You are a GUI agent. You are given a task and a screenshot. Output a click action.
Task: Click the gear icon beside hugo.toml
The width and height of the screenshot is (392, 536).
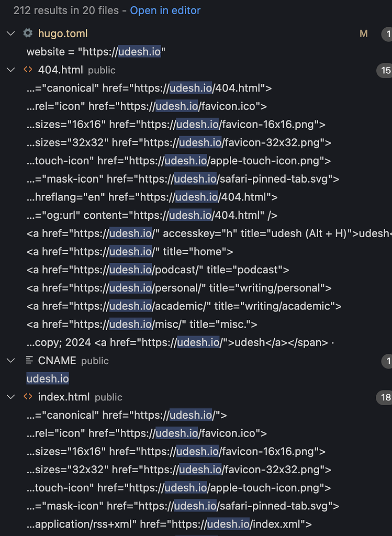click(28, 33)
